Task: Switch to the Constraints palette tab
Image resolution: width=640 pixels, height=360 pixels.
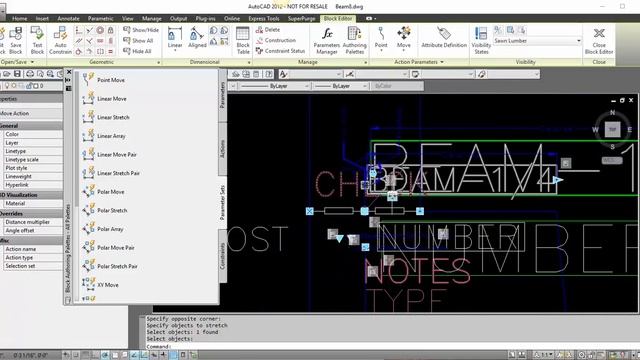Action: click(x=223, y=256)
